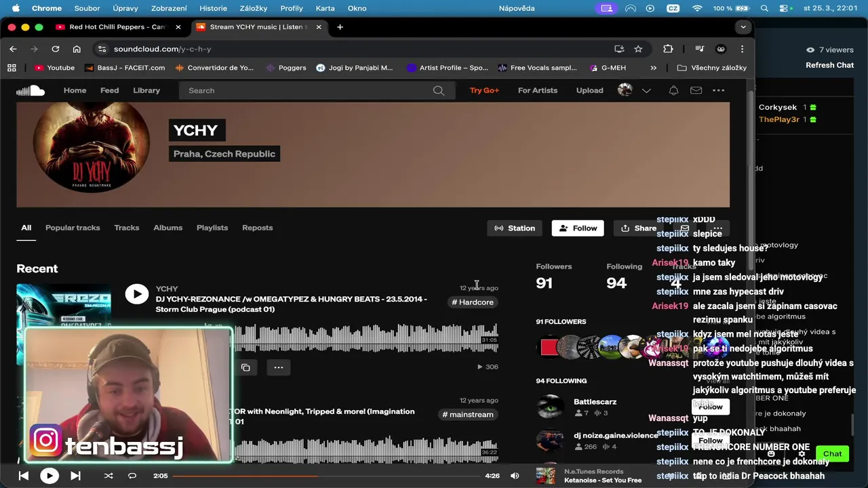Open macOS Spotlight search icon
The image size is (868, 488).
pyautogui.click(x=764, y=8)
